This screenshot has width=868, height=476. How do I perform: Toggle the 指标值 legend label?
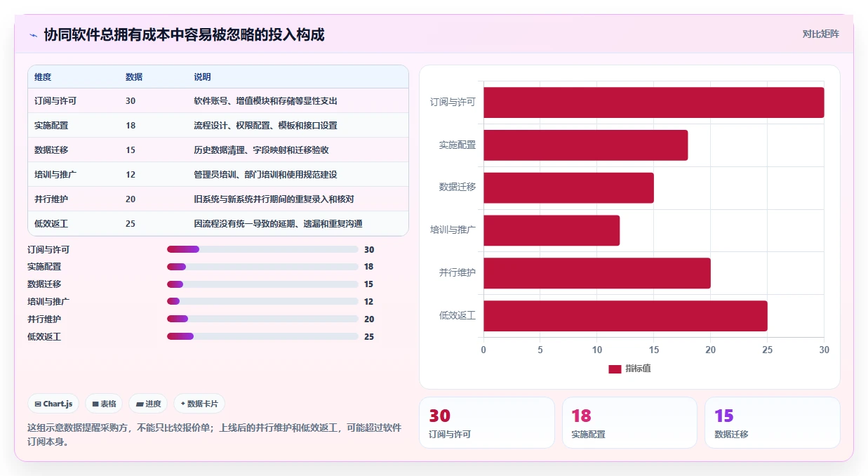638,369
